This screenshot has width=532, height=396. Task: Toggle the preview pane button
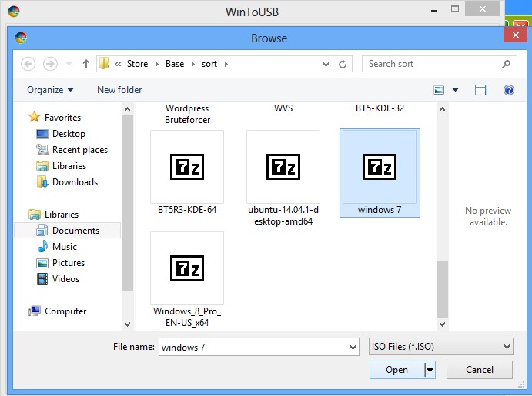coord(481,90)
